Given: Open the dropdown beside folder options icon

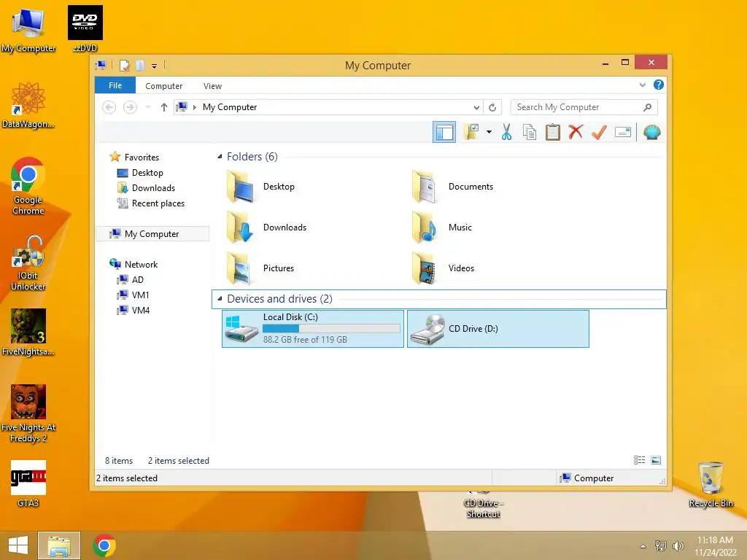Looking at the screenshot, I should 489,132.
